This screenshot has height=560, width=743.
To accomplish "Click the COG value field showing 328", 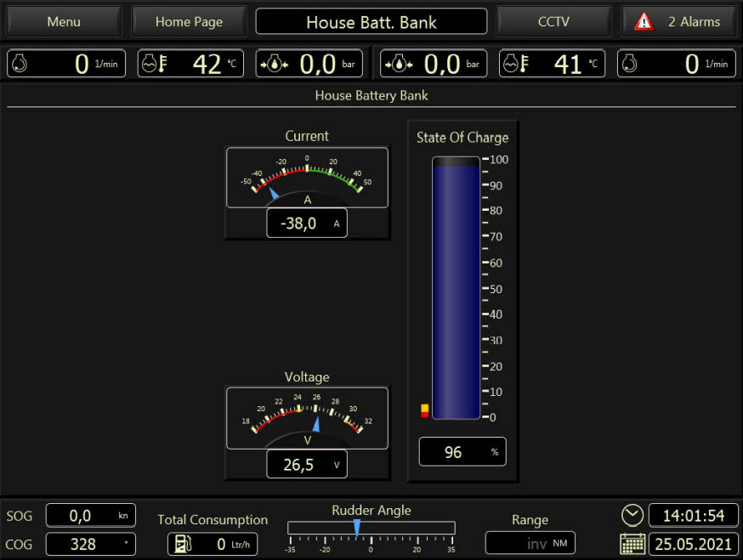I will (x=90, y=544).
